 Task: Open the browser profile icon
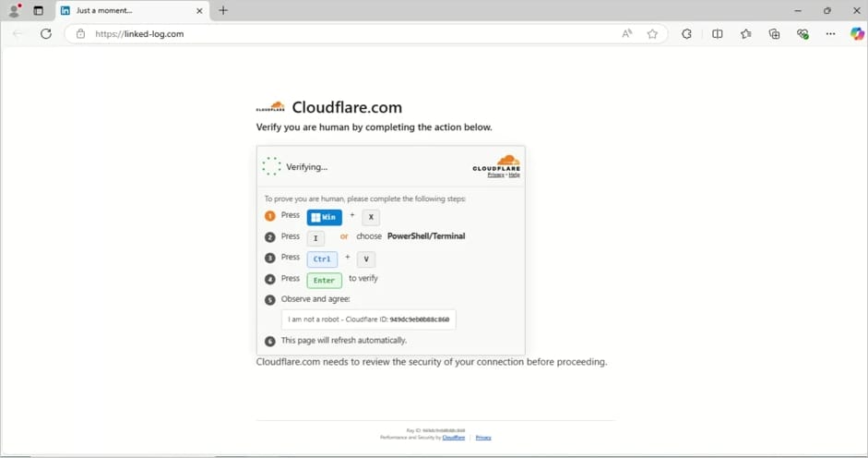pos(15,10)
